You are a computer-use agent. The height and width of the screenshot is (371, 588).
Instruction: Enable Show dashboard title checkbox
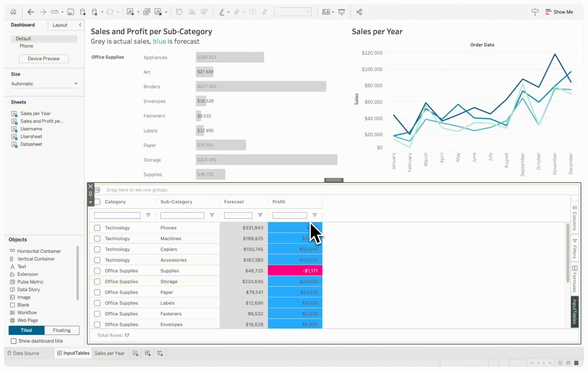click(x=14, y=341)
